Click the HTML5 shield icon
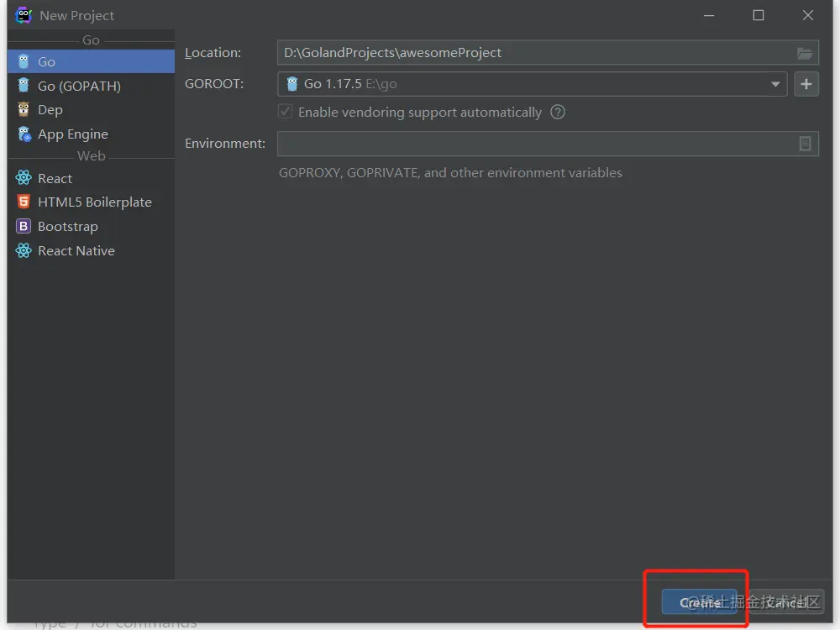 (24, 202)
